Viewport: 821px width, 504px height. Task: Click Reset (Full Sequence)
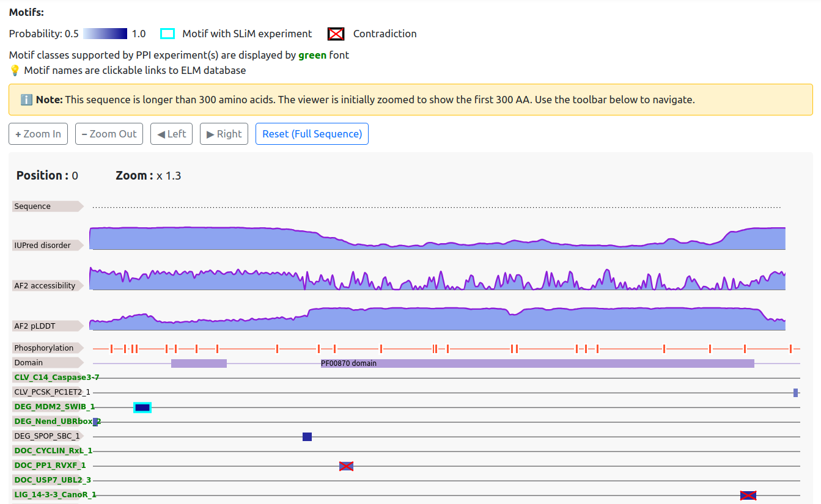[312, 134]
